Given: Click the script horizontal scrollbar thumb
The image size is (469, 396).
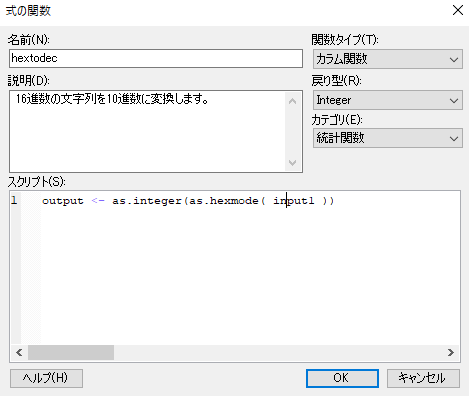Looking at the screenshot, I should pyautogui.click(x=71, y=352).
